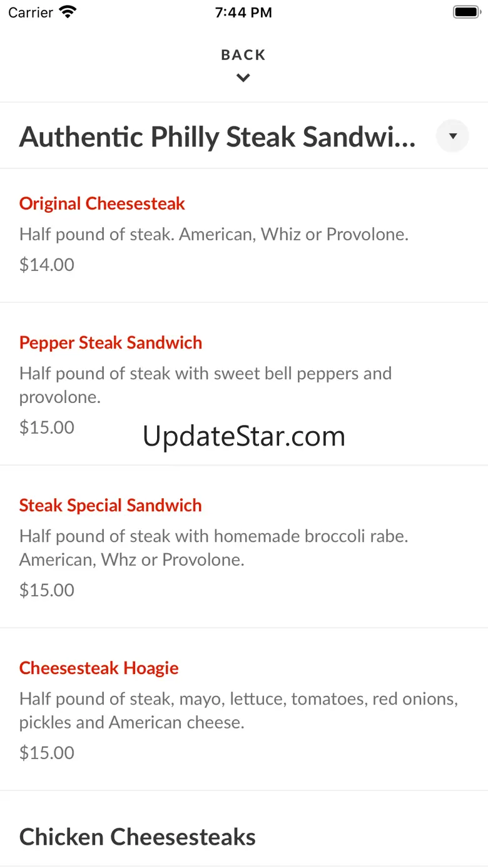Select the Original Cheesesteak item

[x=102, y=203]
